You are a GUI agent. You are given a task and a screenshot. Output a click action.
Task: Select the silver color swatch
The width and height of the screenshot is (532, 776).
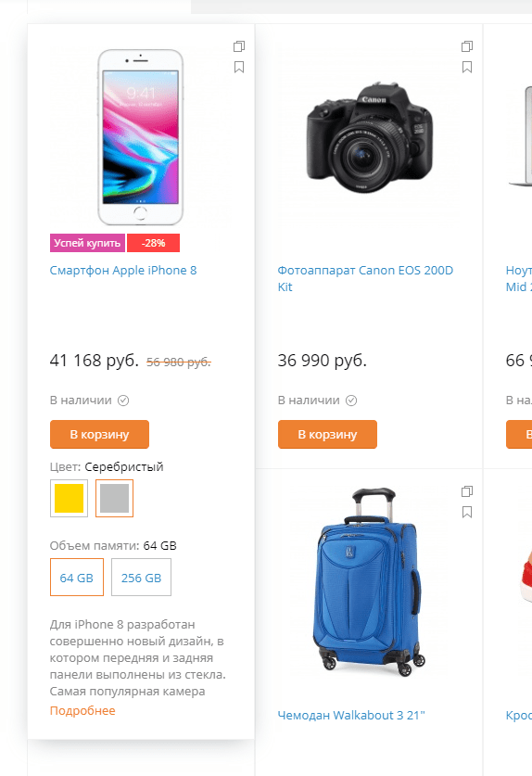pos(114,499)
